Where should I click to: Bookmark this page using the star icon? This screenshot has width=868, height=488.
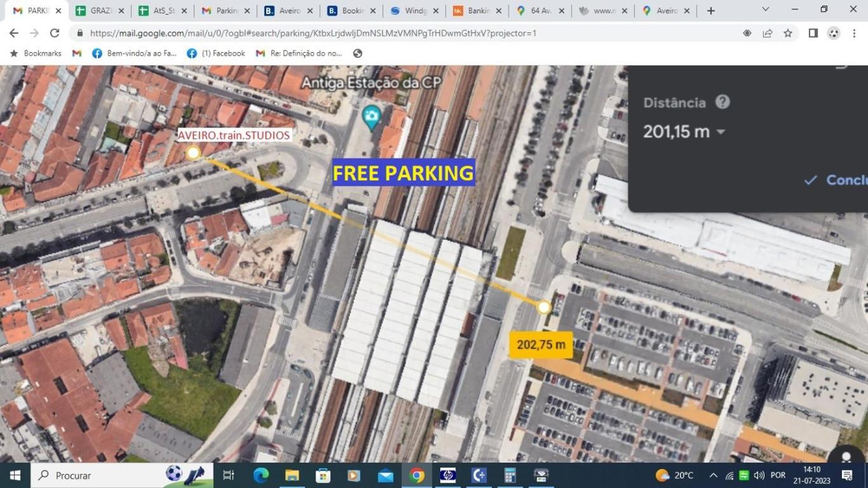coord(788,33)
